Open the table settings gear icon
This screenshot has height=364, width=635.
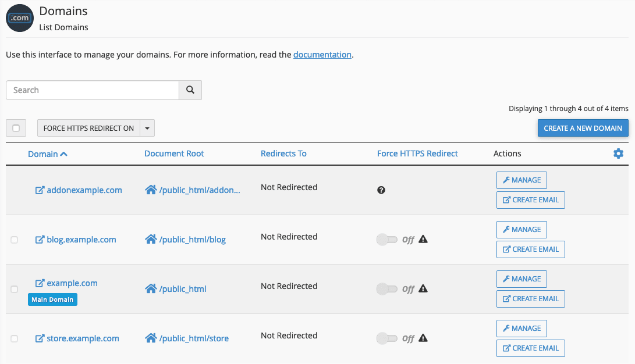(x=618, y=154)
